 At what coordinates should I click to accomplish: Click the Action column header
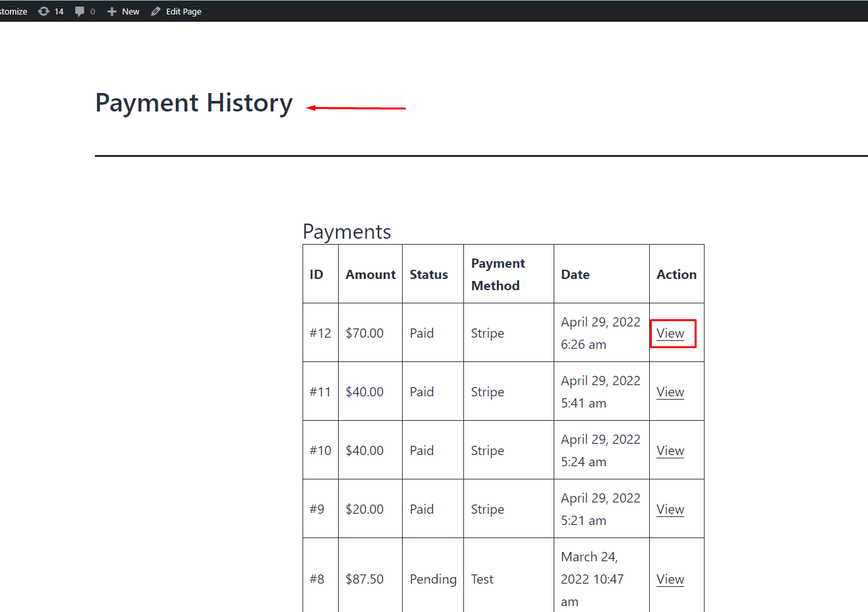tap(676, 274)
